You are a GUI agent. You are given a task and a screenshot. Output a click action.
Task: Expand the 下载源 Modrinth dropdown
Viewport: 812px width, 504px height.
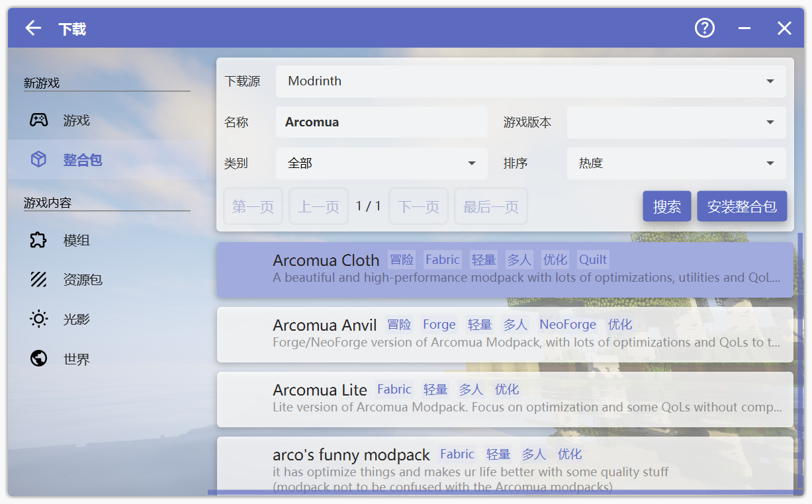[x=531, y=81]
